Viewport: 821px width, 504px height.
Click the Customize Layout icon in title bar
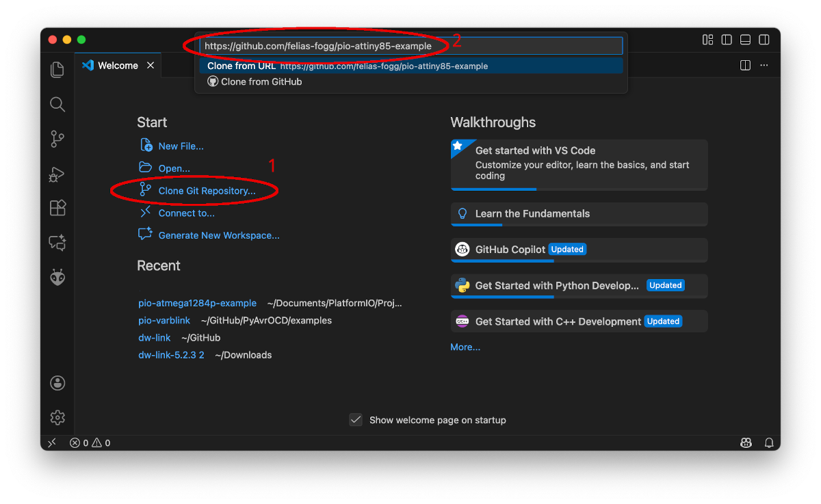click(x=708, y=40)
